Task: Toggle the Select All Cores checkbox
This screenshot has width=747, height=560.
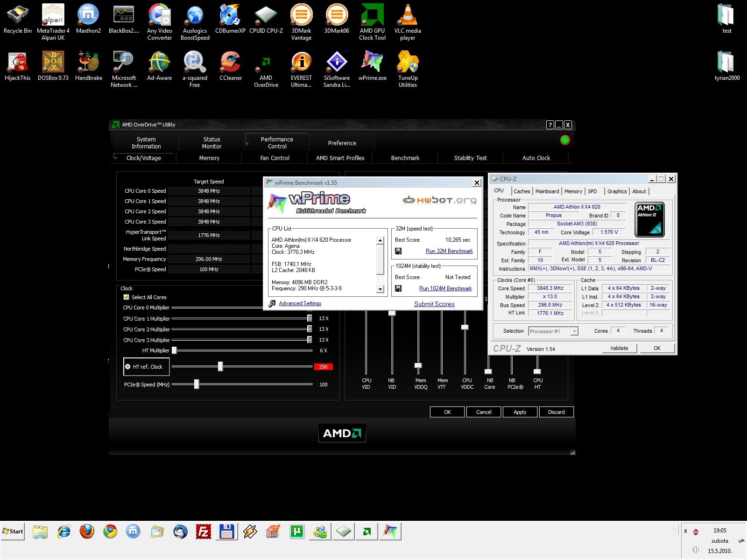Action: coord(126,297)
